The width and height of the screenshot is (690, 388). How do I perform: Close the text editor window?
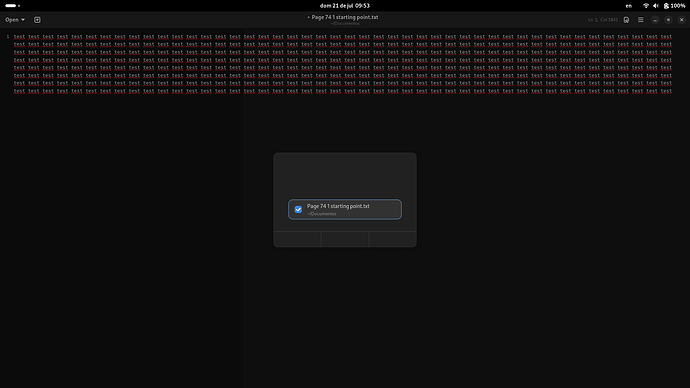tap(681, 20)
